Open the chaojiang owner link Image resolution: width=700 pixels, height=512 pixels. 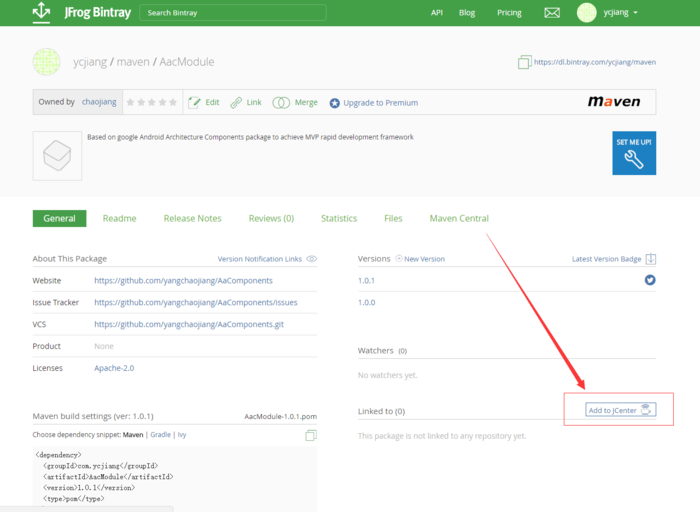click(99, 102)
